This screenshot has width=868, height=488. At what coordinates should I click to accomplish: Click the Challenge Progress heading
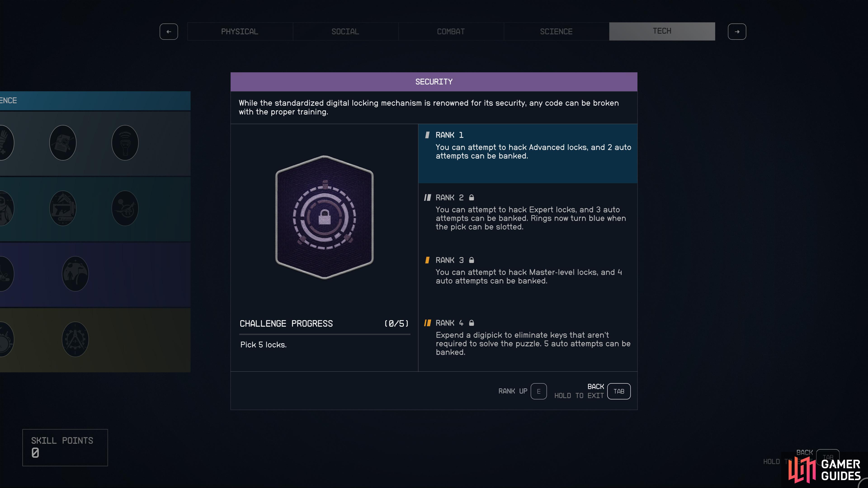point(286,324)
